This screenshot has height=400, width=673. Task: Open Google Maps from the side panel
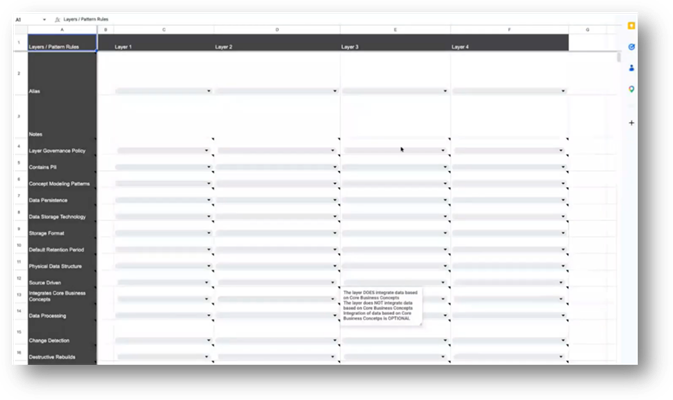click(631, 89)
